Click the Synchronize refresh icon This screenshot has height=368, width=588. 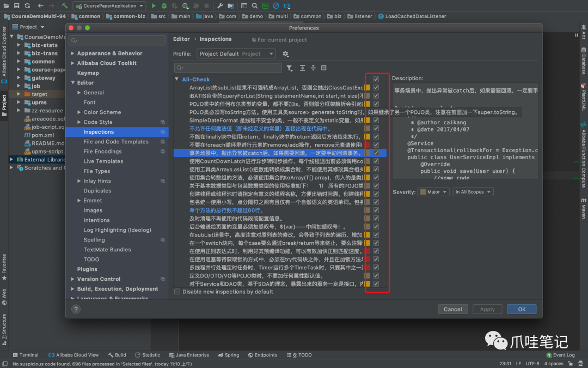pyautogui.click(x=27, y=5)
